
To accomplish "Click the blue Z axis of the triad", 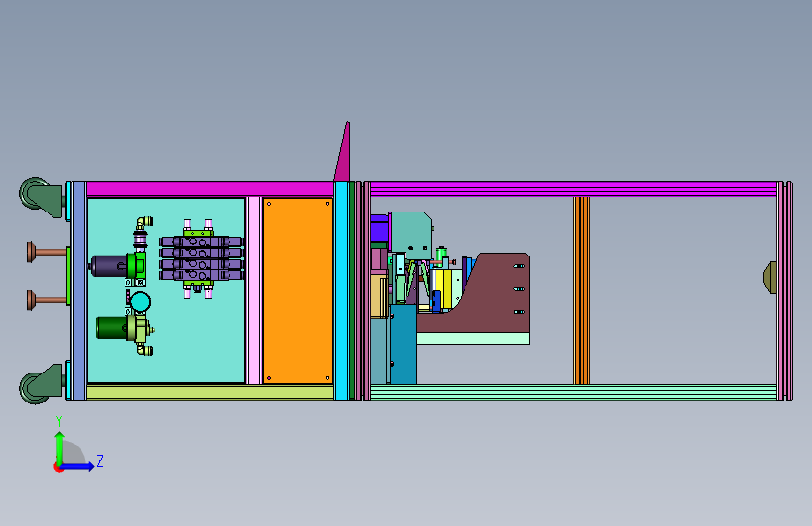I will click(77, 466).
